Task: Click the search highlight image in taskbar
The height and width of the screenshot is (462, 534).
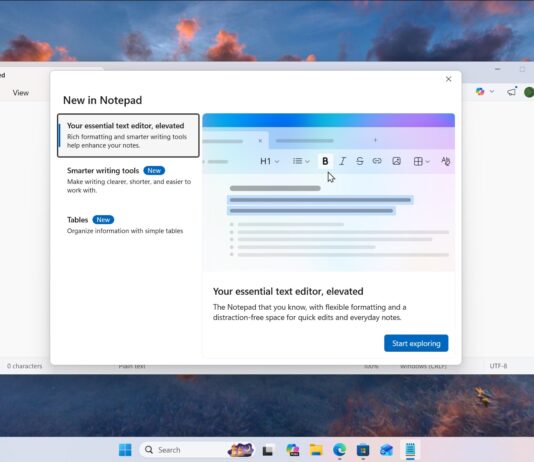Action: pos(241,450)
